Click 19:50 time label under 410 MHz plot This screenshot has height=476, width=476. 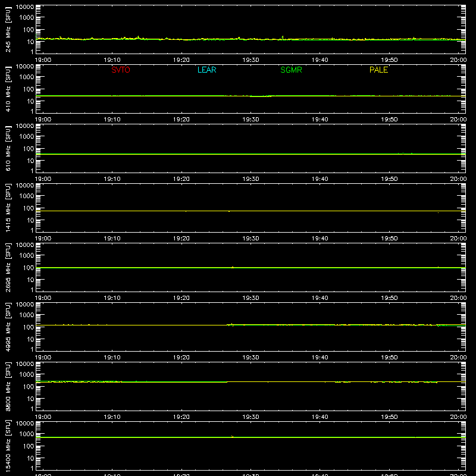coord(389,120)
